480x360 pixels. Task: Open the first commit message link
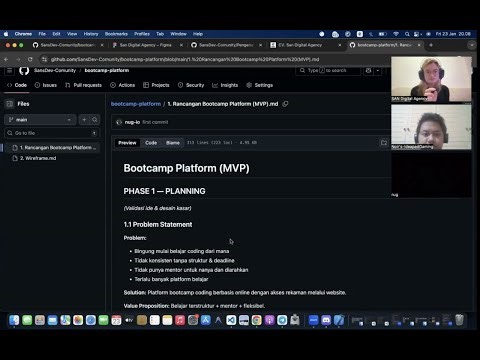[x=155, y=122]
